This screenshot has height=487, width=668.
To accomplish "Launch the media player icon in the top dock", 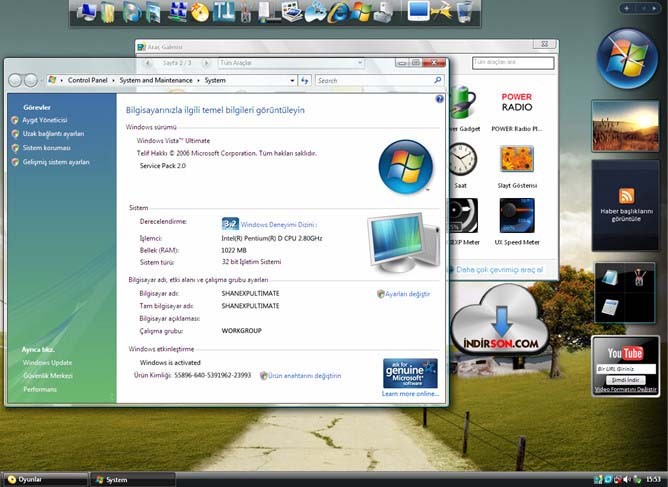I will click(132, 12).
